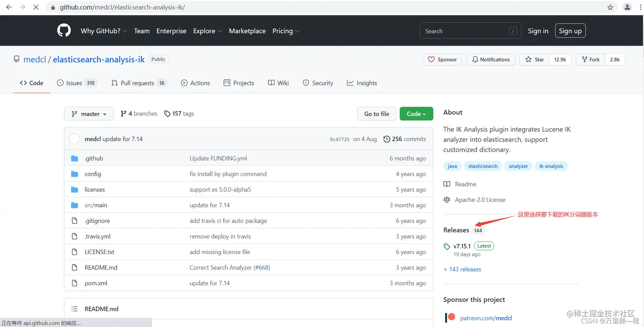This screenshot has width=644, height=327.
Task: Open patreon.com/medcl link
Action: point(486,318)
